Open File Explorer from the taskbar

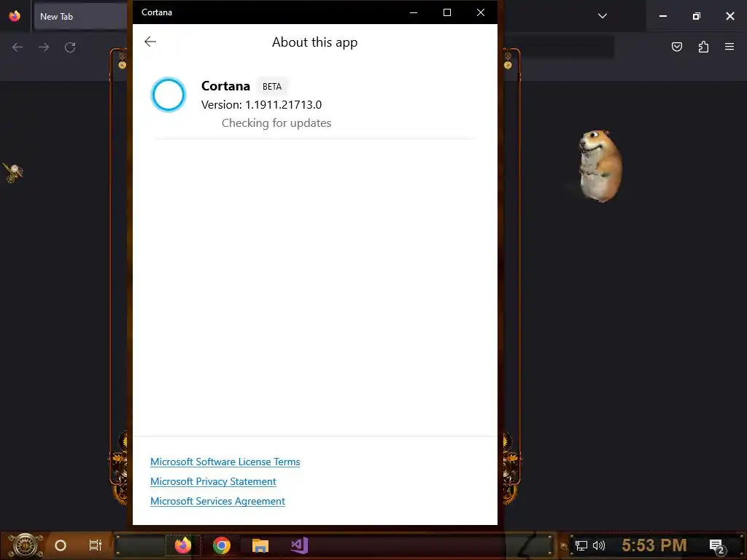click(x=260, y=545)
